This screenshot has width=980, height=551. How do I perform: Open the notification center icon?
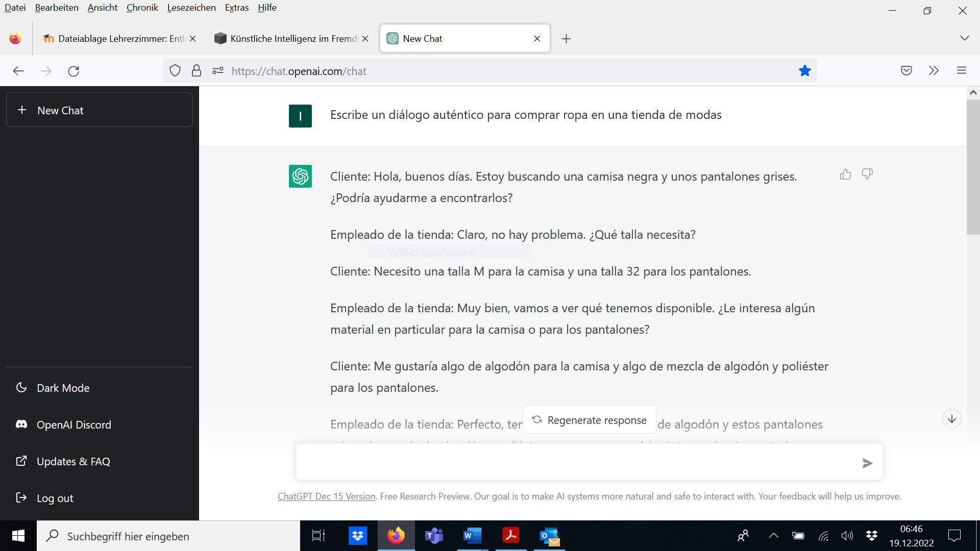click(954, 536)
